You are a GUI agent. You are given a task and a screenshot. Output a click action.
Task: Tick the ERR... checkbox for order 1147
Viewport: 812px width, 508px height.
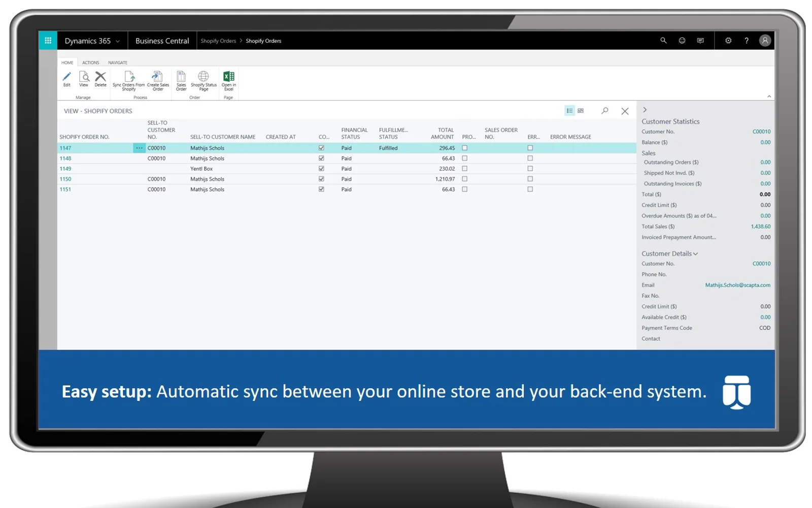point(530,148)
